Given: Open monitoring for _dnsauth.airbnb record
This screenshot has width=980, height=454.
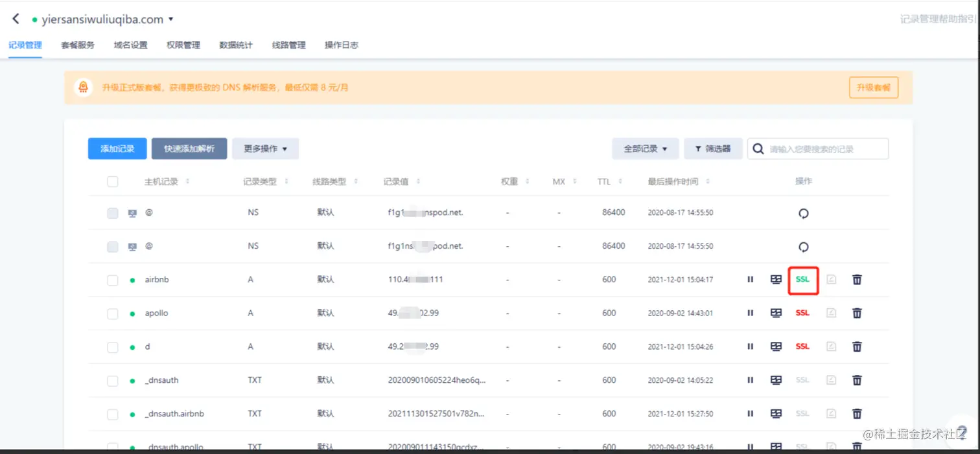Looking at the screenshot, I should (776, 414).
